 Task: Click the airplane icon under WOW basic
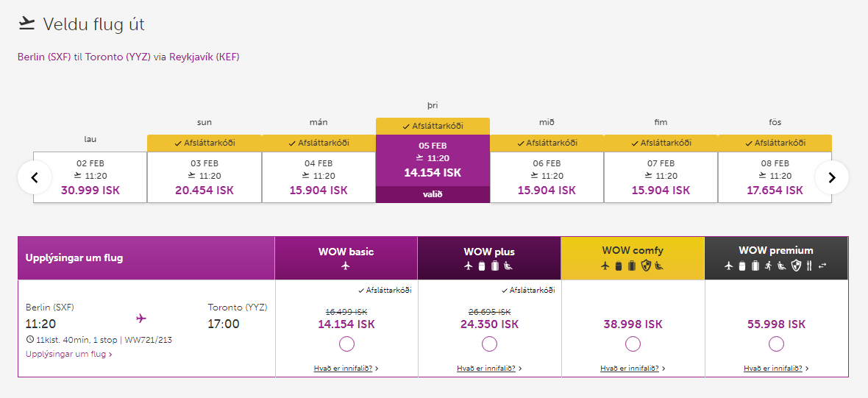point(346,266)
